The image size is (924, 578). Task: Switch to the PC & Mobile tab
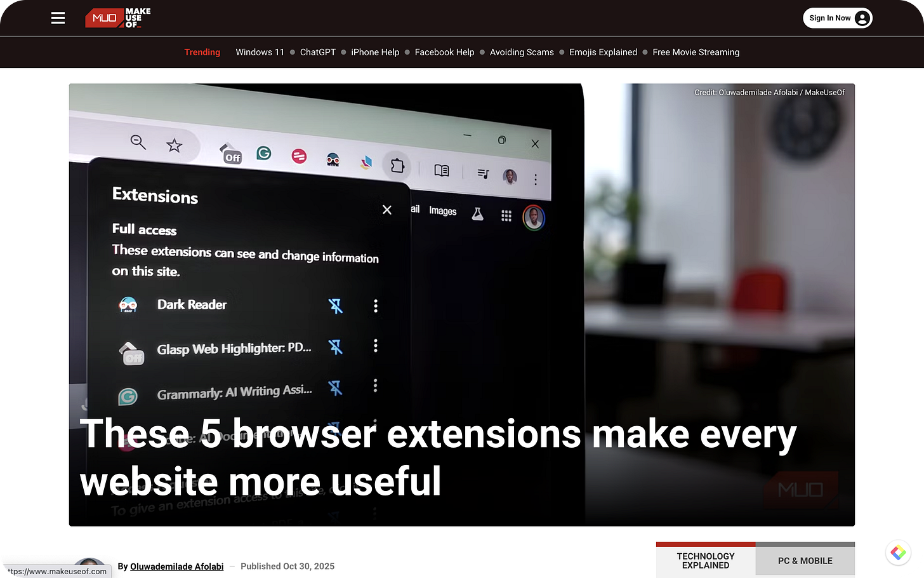pos(805,560)
